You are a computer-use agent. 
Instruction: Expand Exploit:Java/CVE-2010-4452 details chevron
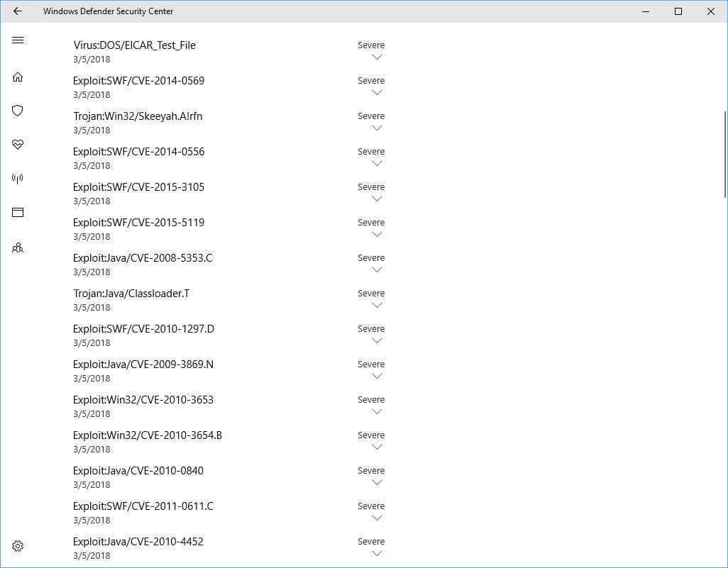pyautogui.click(x=377, y=553)
